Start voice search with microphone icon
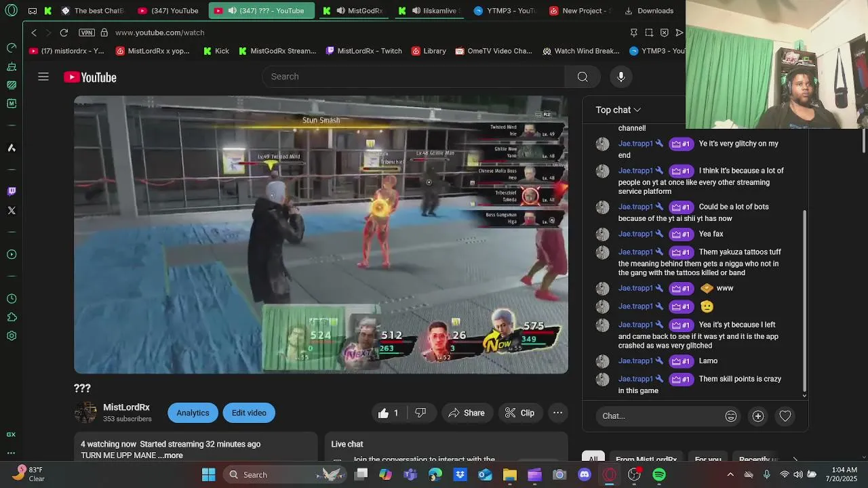 pyautogui.click(x=620, y=77)
